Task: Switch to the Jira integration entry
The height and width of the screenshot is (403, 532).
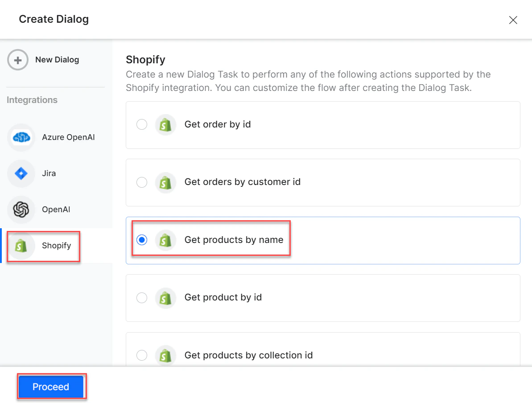Action: pos(49,173)
